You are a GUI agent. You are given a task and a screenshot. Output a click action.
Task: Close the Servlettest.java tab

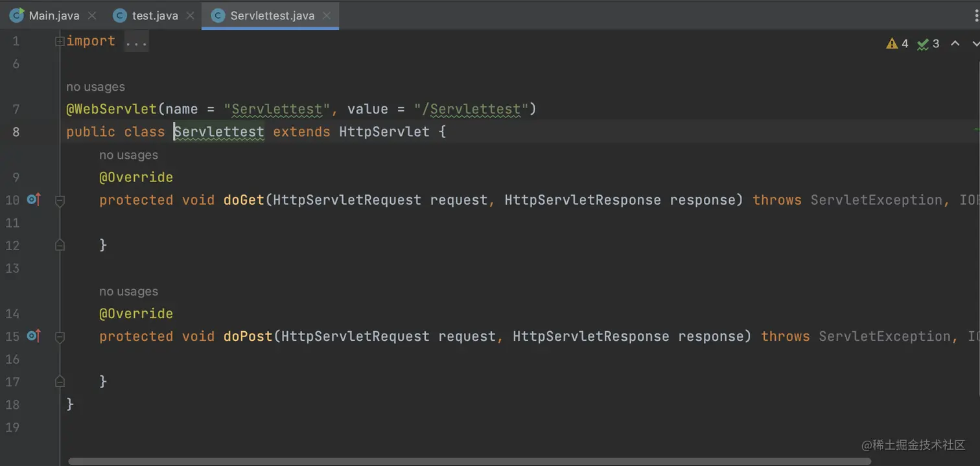(327, 16)
